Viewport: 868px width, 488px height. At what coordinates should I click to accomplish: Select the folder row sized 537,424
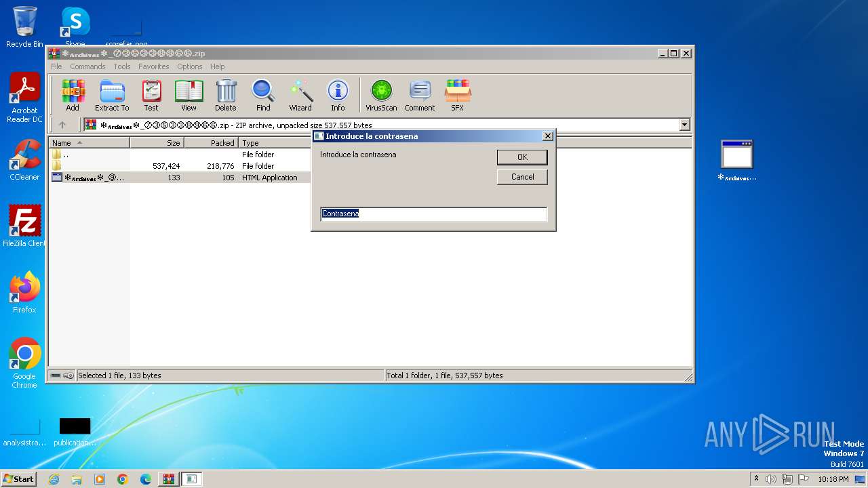tap(180, 166)
